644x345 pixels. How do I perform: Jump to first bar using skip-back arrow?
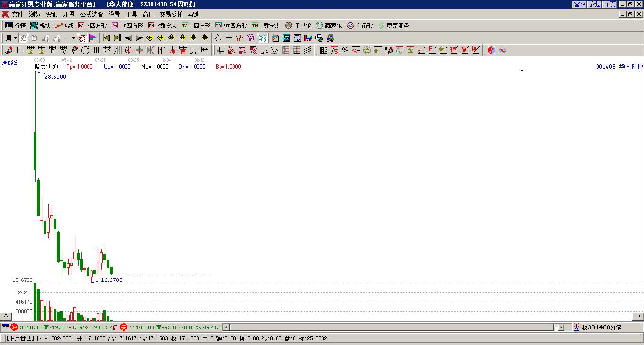click(106, 38)
